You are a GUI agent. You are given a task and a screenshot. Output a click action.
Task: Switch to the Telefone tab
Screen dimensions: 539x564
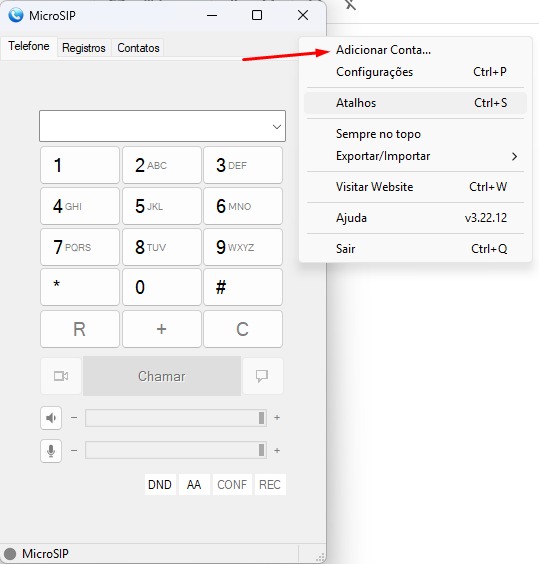(29, 46)
